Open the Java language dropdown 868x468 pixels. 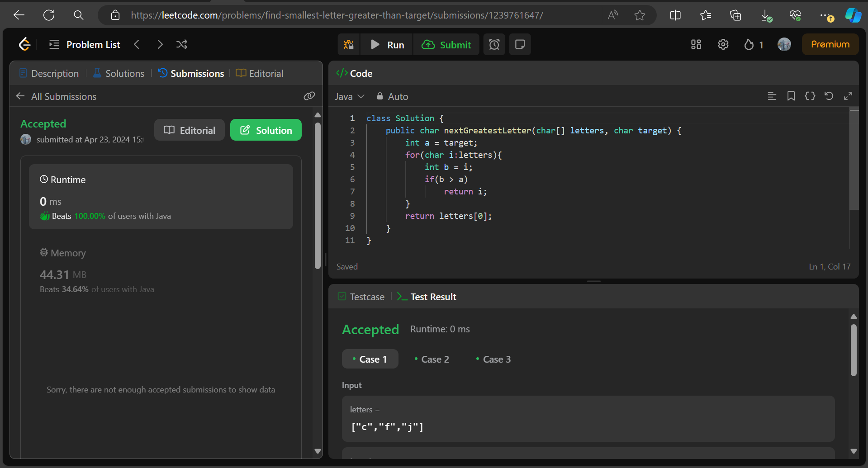350,96
